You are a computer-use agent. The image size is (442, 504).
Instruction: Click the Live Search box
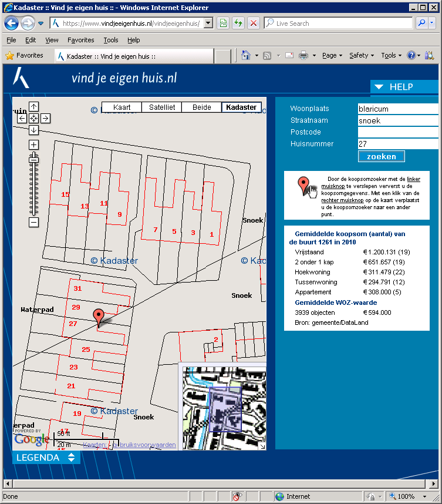tap(338, 23)
